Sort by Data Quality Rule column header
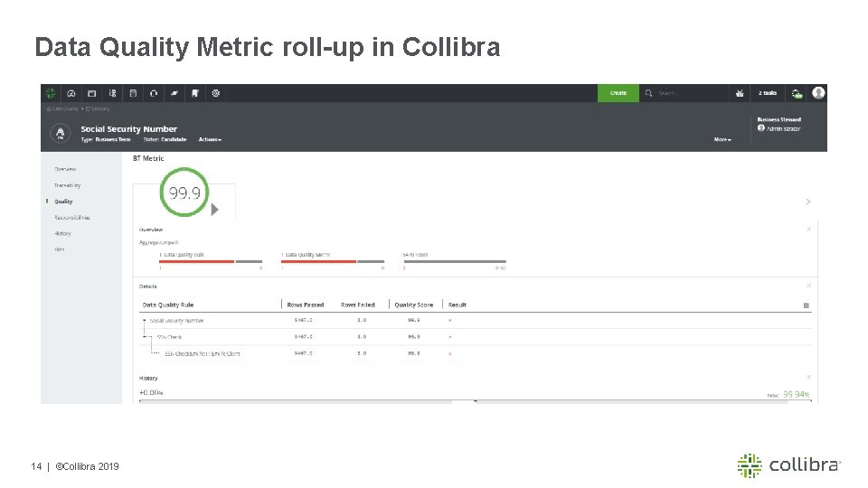This screenshot has height=488, width=868. tap(168, 305)
